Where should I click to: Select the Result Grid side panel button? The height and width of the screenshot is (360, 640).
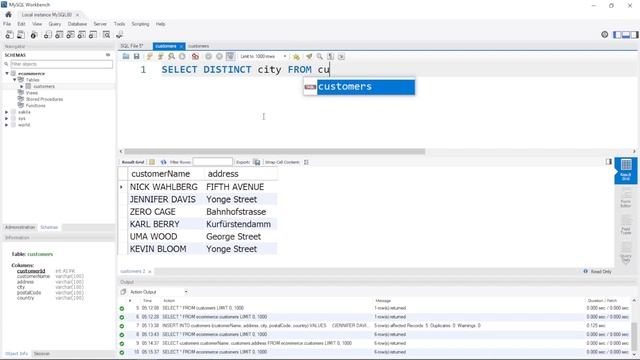(626, 171)
